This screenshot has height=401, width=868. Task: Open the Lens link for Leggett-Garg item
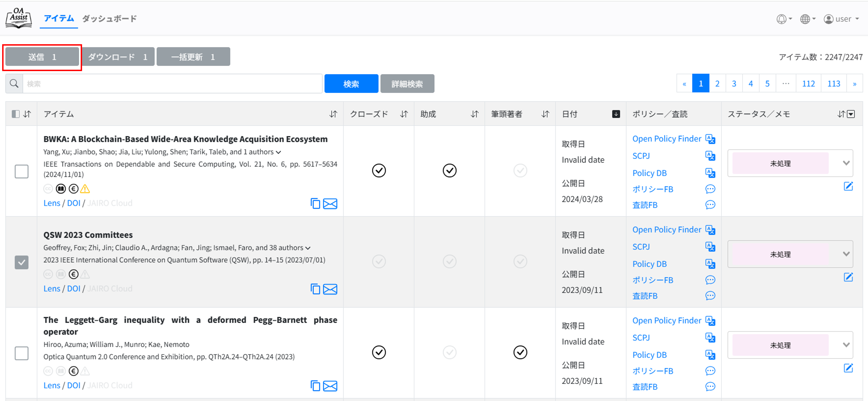(x=51, y=385)
